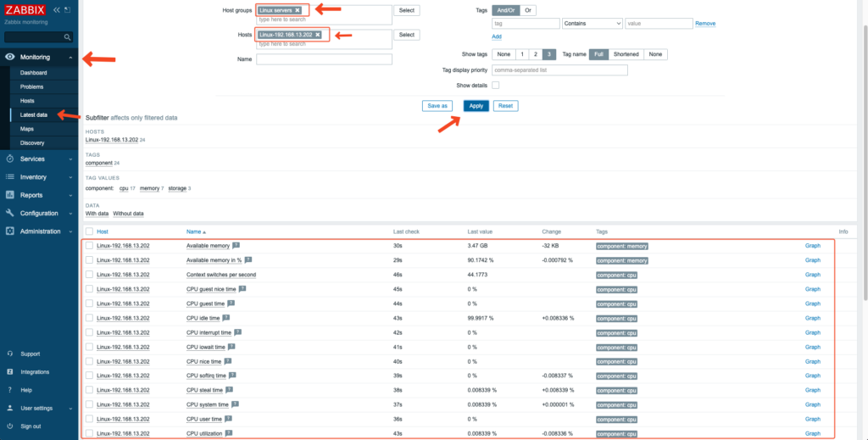Sort table by Name column header

[196, 231]
